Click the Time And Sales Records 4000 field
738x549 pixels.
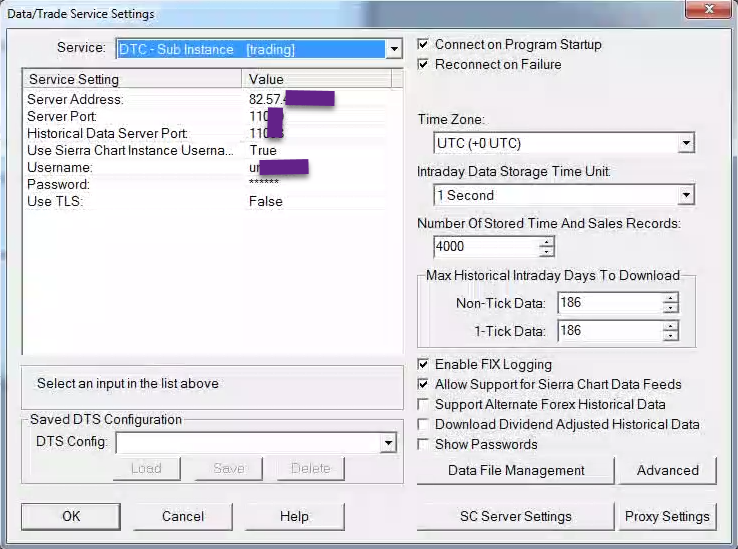(x=487, y=247)
